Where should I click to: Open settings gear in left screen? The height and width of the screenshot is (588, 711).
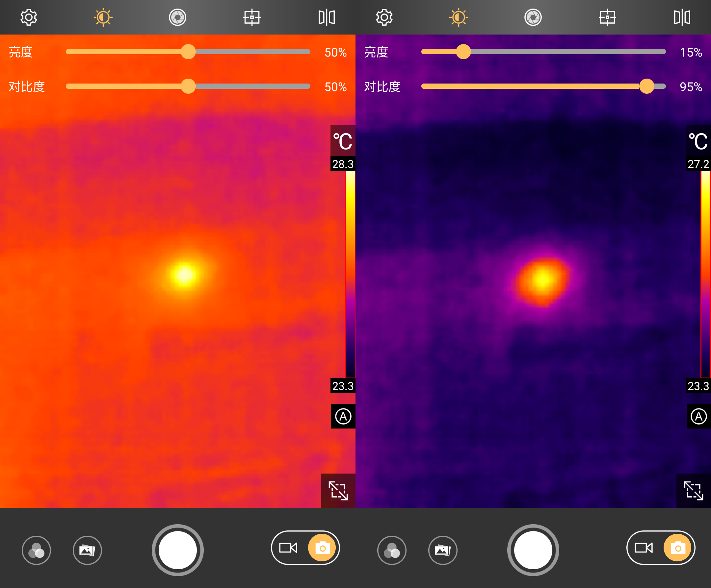coord(28,17)
